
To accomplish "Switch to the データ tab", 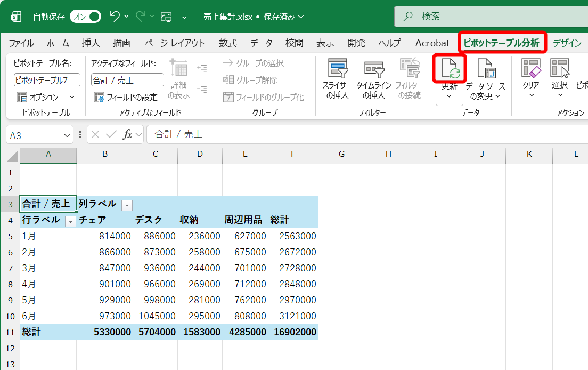I will [262, 43].
